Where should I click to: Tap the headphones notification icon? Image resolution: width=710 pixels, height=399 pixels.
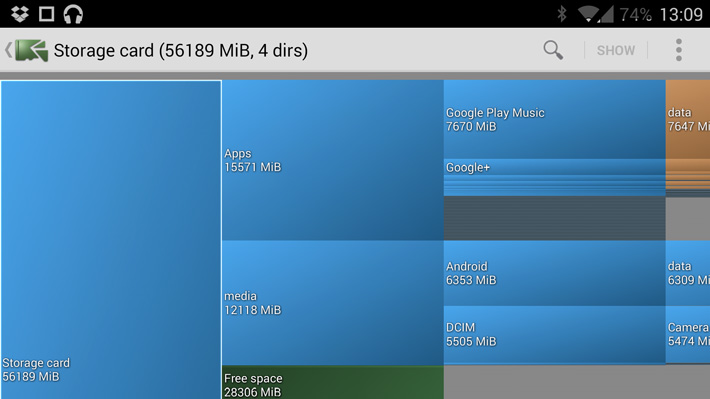pos(73,14)
